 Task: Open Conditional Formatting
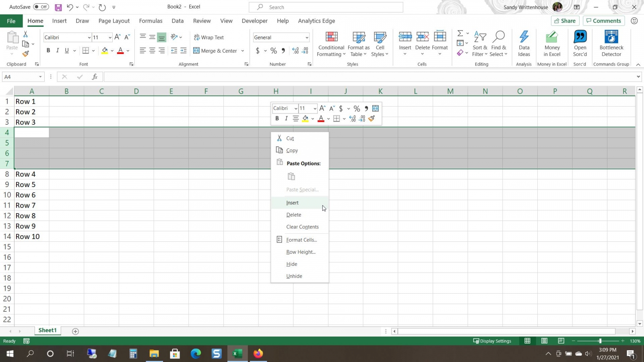[331, 44]
